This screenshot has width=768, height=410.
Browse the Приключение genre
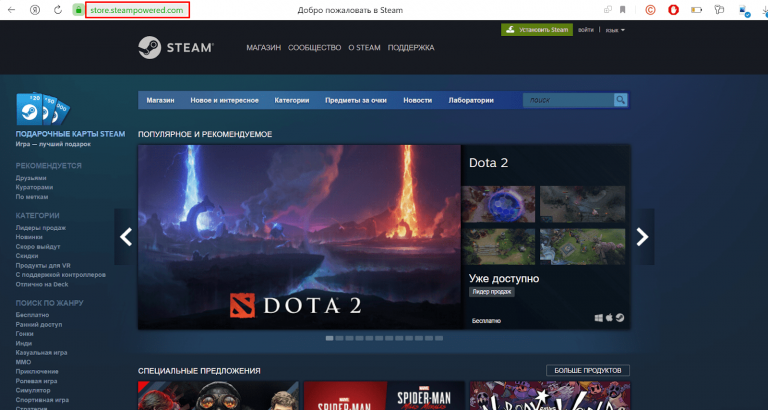tap(37, 371)
